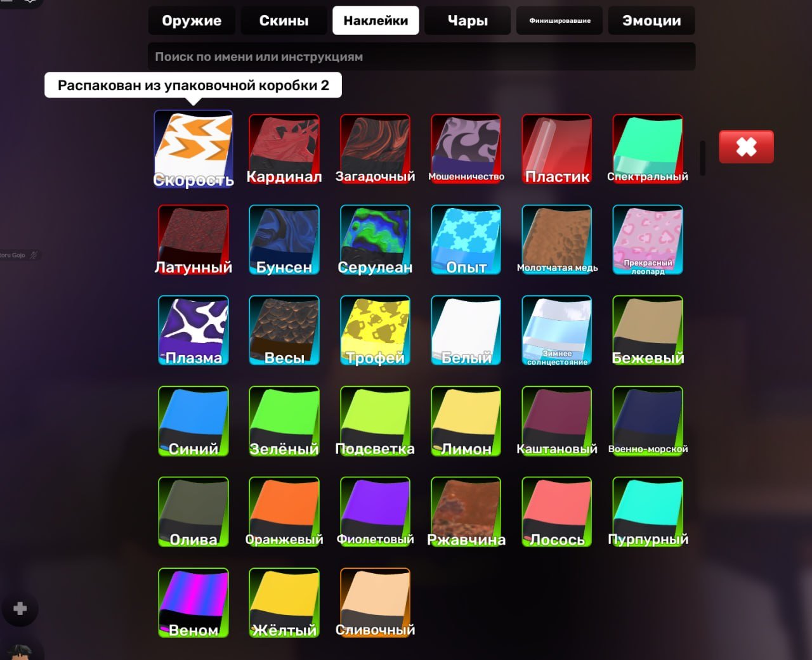The height and width of the screenshot is (660, 812).
Task: Select the Бежевый color sticker
Action: click(x=648, y=330)
